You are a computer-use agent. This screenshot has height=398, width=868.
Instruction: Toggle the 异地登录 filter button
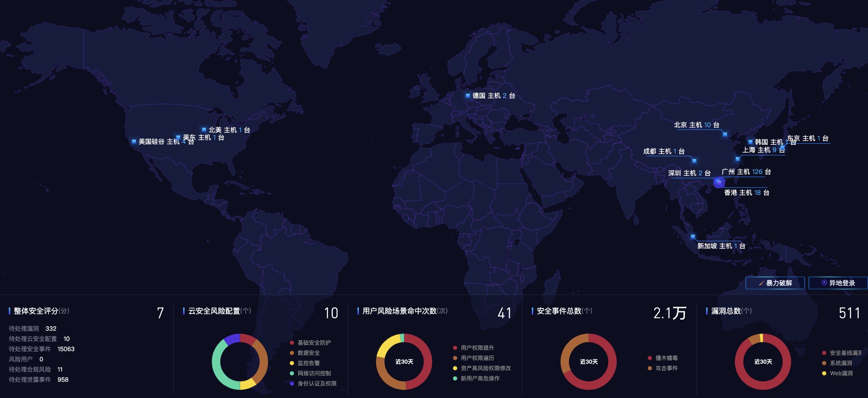[838, 283]
